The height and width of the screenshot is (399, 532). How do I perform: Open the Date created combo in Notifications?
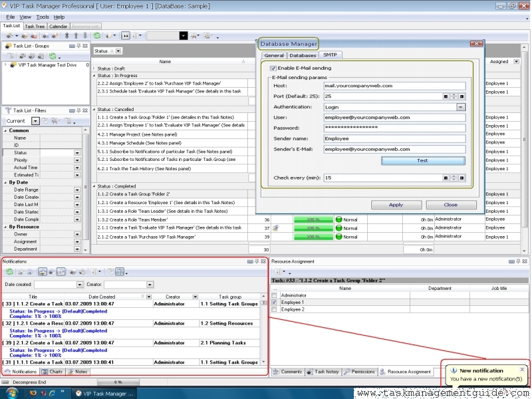click(x=80, y=285)
